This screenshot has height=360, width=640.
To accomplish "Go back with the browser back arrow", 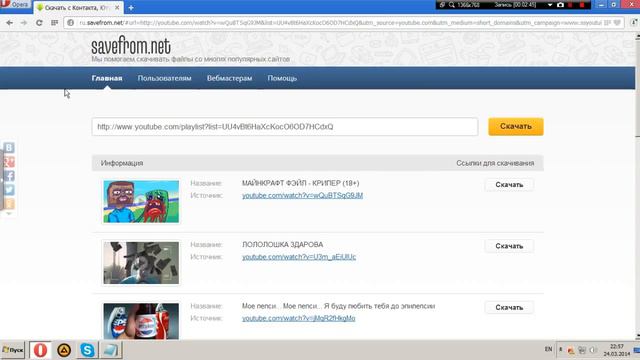I will pos(9,23).
